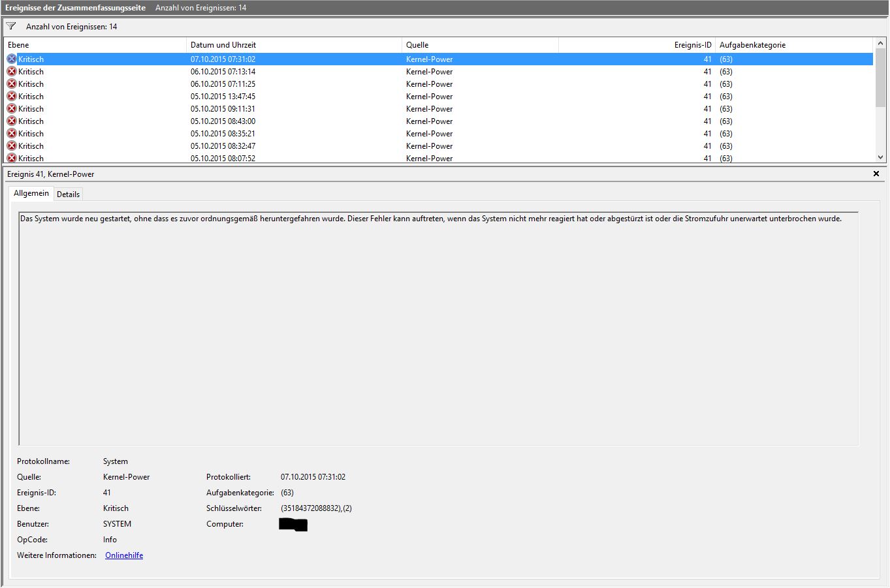Image resolution: width=890 pixels, height=588 pixels.
Task: Select event dated 06.10.2015 07:13:14
Action: point(439,71)
